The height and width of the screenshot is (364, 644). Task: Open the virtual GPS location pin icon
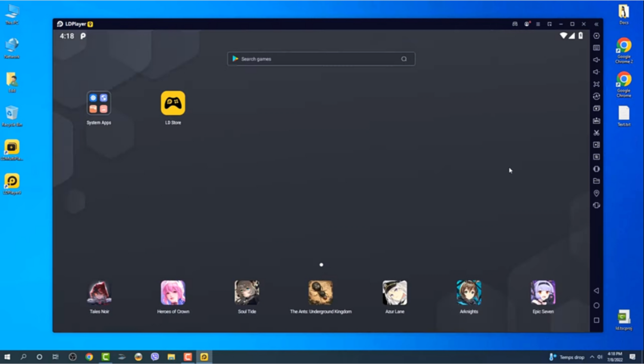pyautogui.click(x=596, y=193)
